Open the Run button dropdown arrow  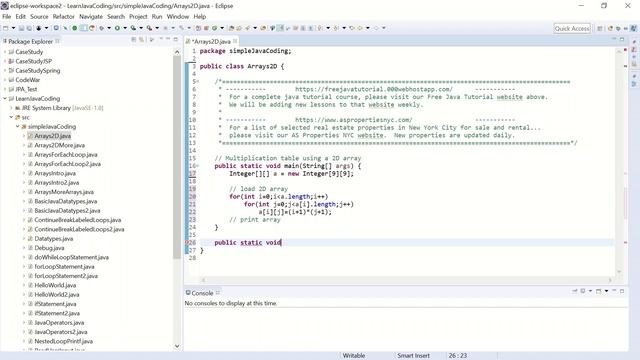(x=125, y=28)
